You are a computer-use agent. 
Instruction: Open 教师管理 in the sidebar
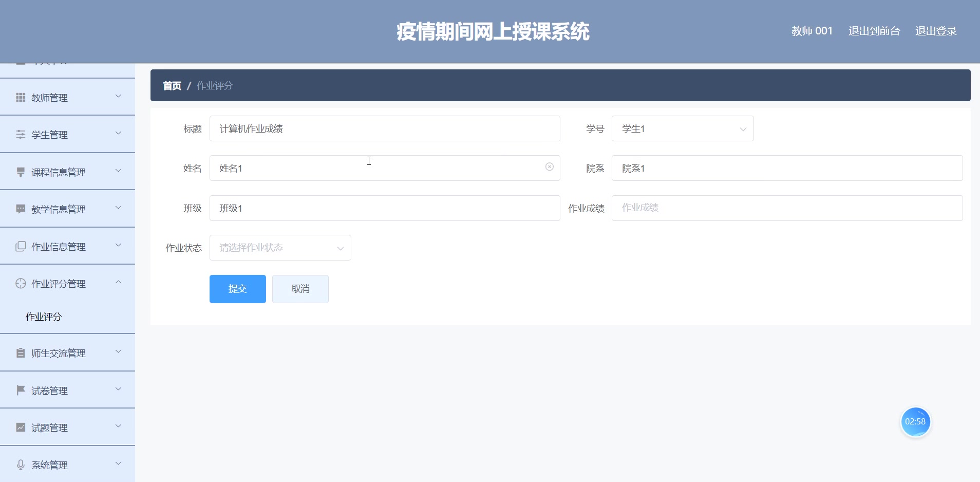(x=67, y=97)
